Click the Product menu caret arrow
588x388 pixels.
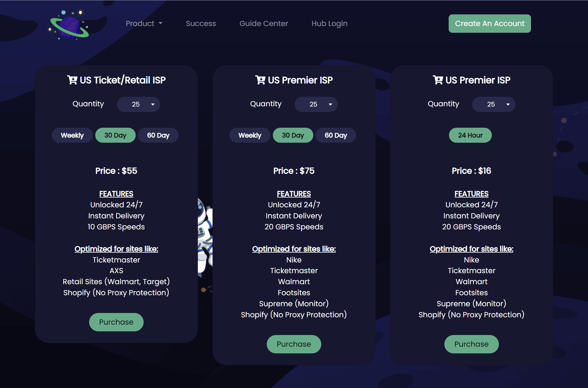160,23
